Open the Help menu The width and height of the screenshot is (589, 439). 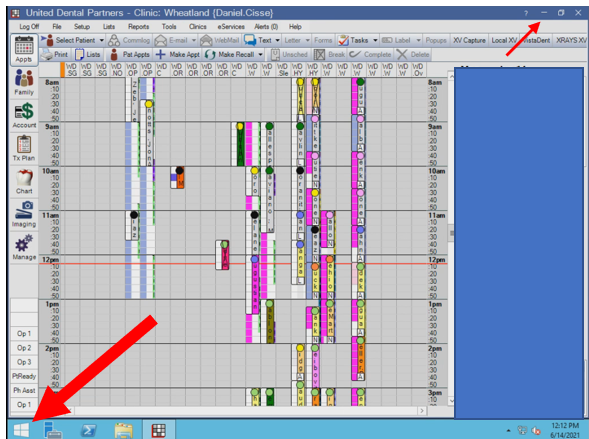point(295,27)
